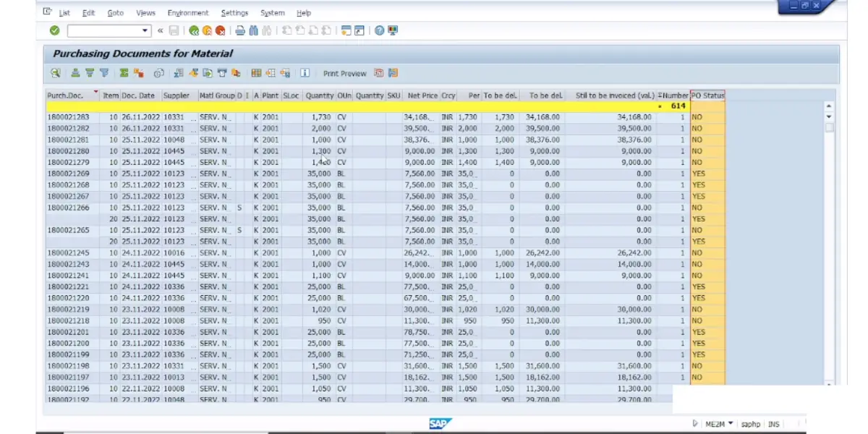Click the total count 614 cell
The image size is (868, 434).
(x=673, y=106)
